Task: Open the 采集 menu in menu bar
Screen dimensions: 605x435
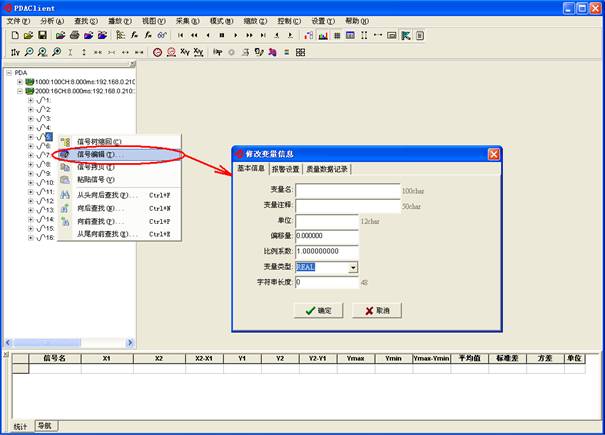Action: [x=187, y=20]
